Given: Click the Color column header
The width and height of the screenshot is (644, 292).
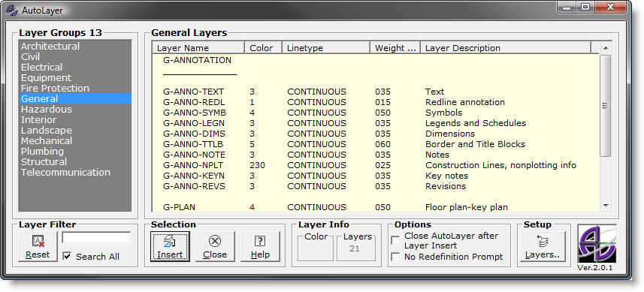Looking at the screenshot, I should (x=263, y=47).
